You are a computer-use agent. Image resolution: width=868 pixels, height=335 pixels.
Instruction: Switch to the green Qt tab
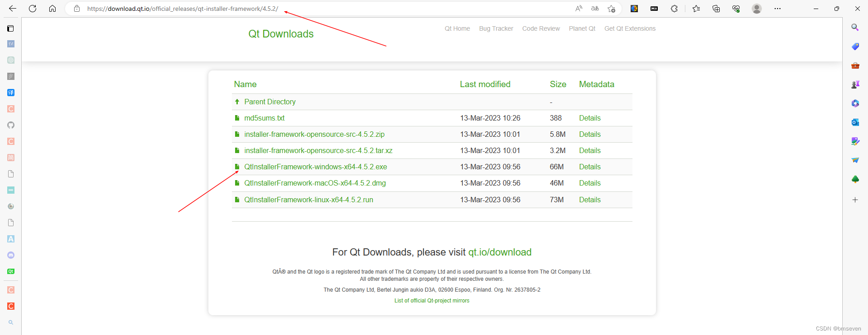11,271
